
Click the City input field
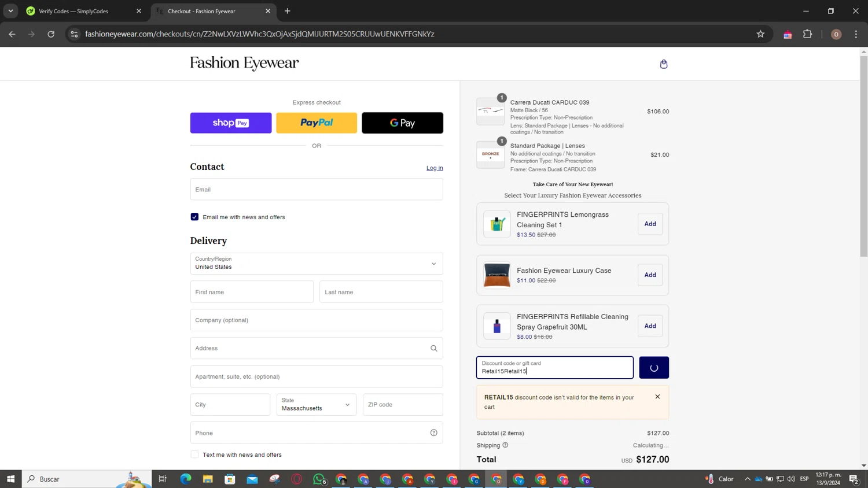pyautogui.click(x=230, y=405)
